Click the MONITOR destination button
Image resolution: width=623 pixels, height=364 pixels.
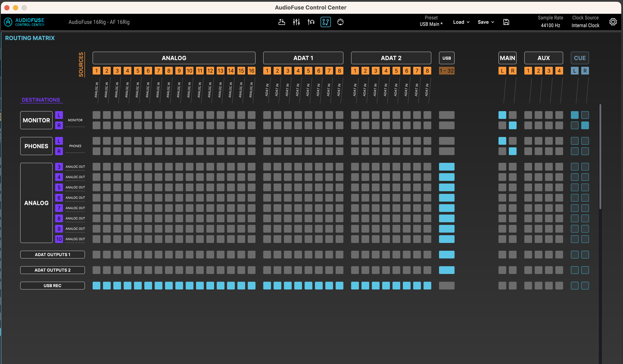point(36,120)
